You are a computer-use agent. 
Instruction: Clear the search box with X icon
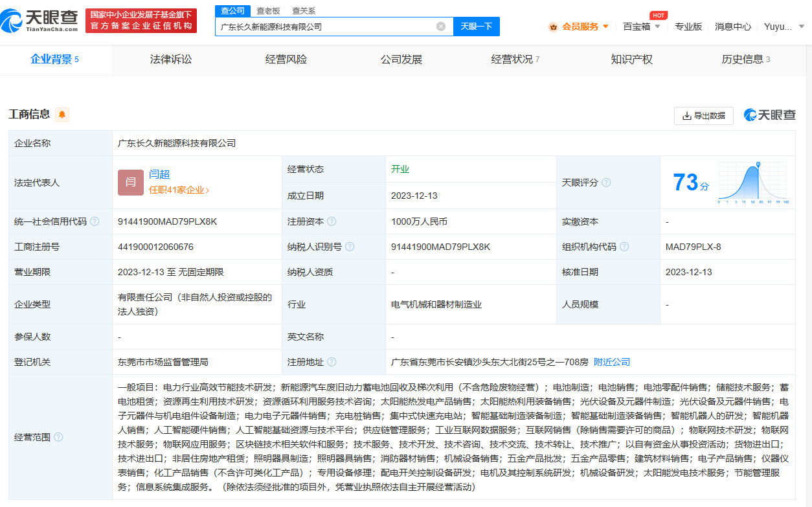(x=441, y=27)
